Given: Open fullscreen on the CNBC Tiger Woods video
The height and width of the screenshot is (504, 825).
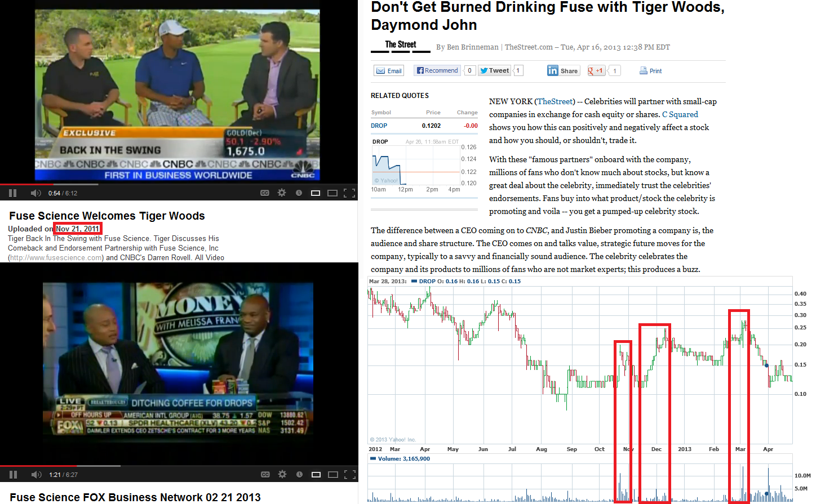Looking at the screenshot, I should (x=349, y=193).
